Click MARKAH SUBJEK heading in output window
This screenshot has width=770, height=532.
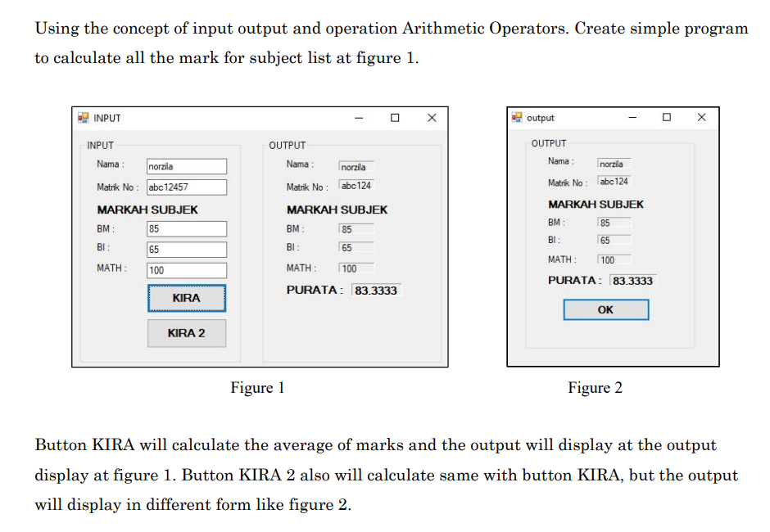(596, 205)
